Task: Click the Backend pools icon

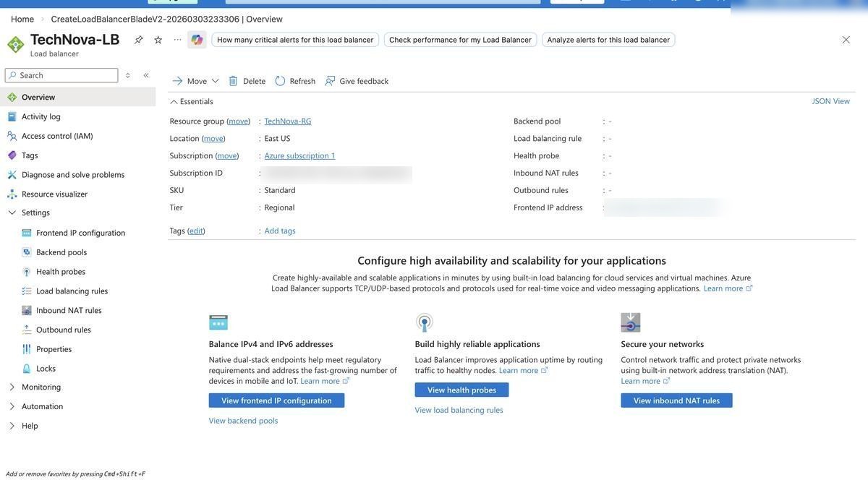Action: pyautogui.click(x=27, y=252)
